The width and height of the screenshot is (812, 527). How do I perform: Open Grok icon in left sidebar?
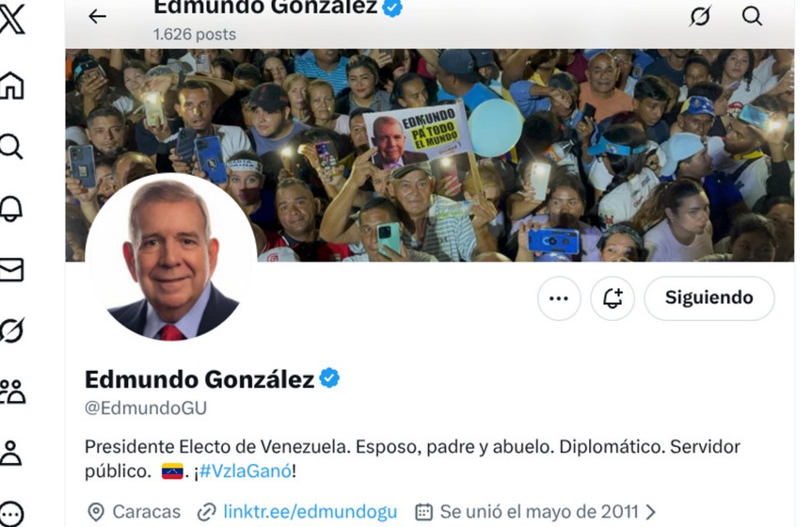11,330
